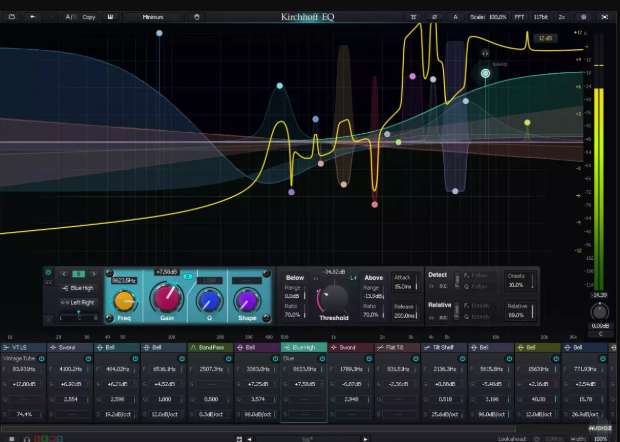Open the settings gear in the top bar
Screen dimensions: 620x442
tap(583, 17)
